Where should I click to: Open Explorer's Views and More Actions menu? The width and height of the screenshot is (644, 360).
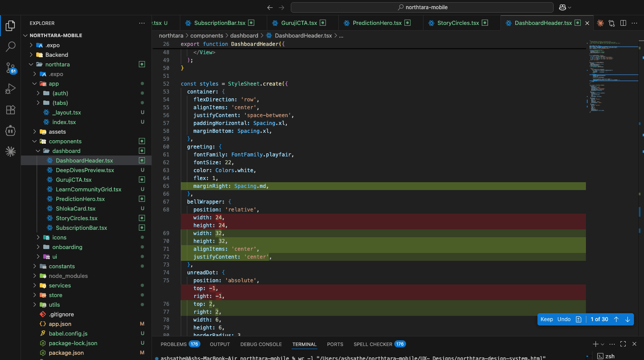point(142,23)
